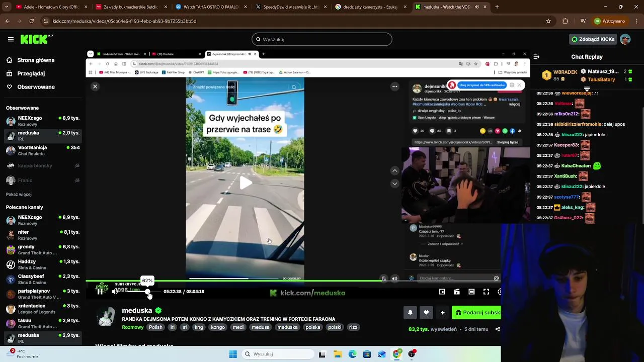Open Classybeef recommended channel
The width and height of the screenshot is (644, 362).
click(42, 279)
